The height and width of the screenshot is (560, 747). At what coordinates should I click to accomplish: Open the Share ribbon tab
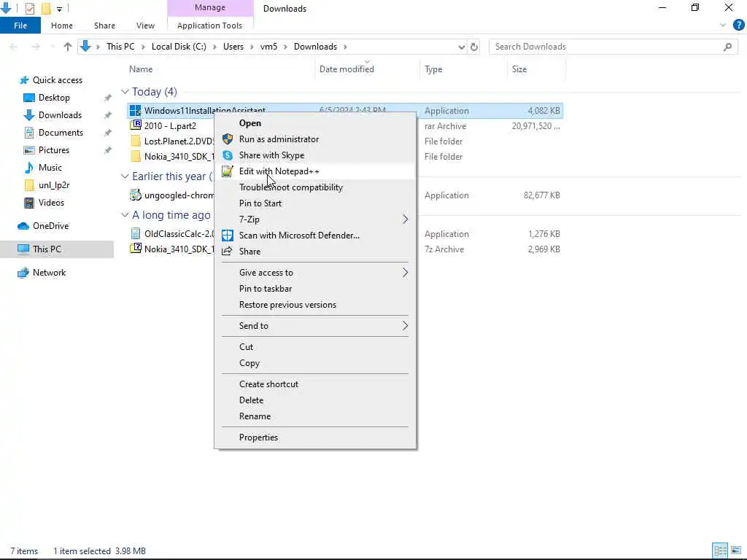pos(104,26)
